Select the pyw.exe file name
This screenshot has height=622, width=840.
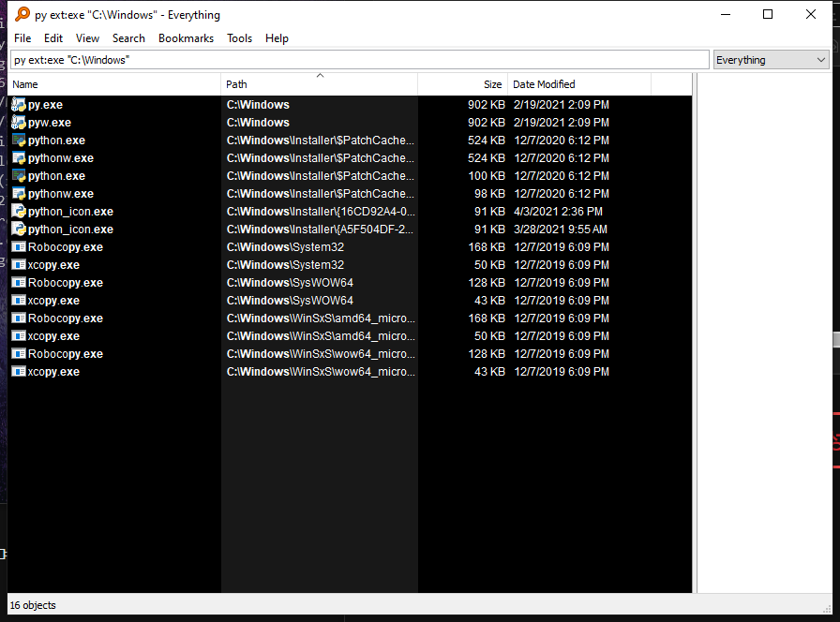50,122
